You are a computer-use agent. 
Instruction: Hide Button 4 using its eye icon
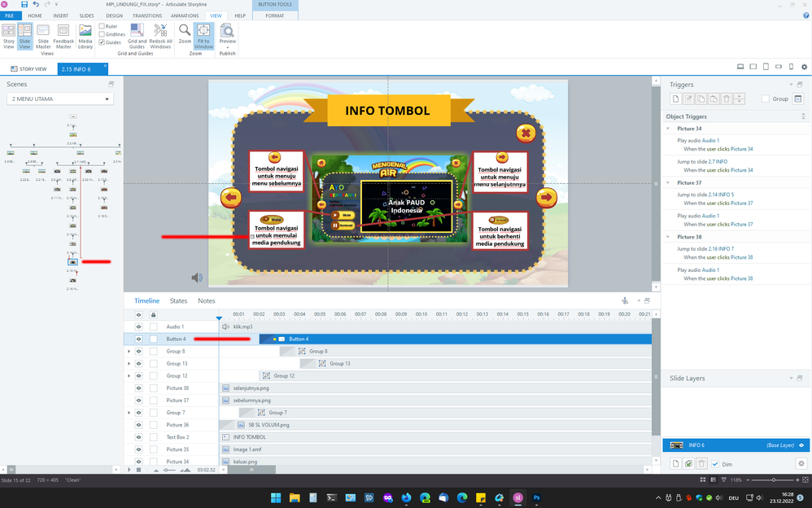click(138, 339)
